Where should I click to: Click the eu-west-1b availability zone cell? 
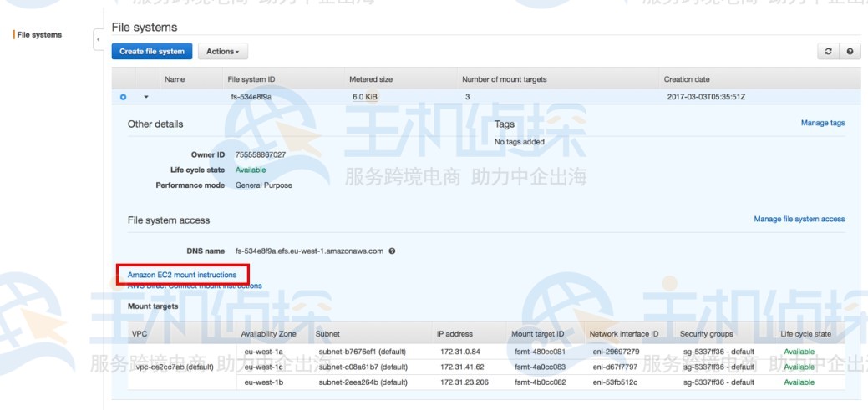tap(263, 382)
